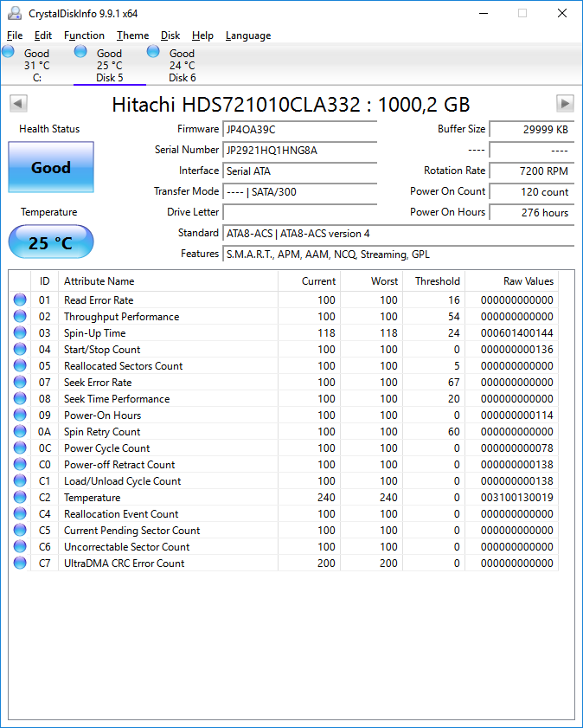
Task: Open the Function menu
Action: [x=84, y=35]
